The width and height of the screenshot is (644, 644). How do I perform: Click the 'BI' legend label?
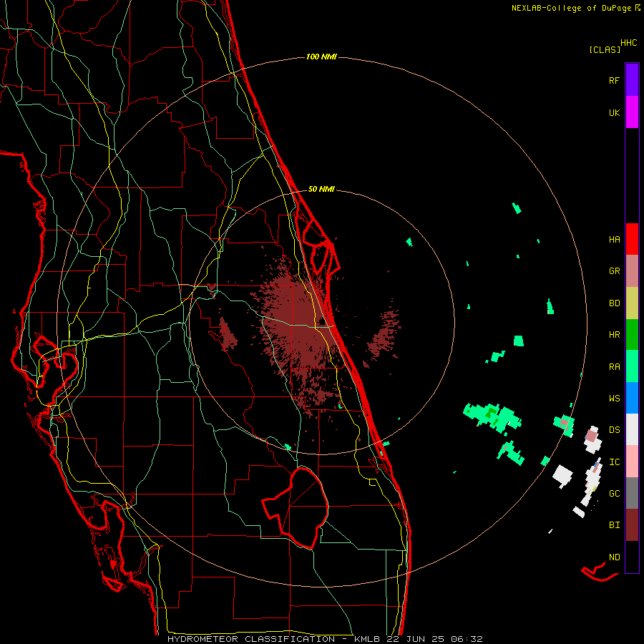(614, 525)
